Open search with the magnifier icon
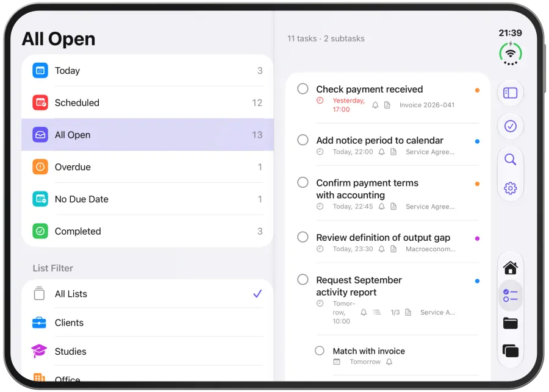This screenshot has width=549, height=392. click(x=511, y=159)
